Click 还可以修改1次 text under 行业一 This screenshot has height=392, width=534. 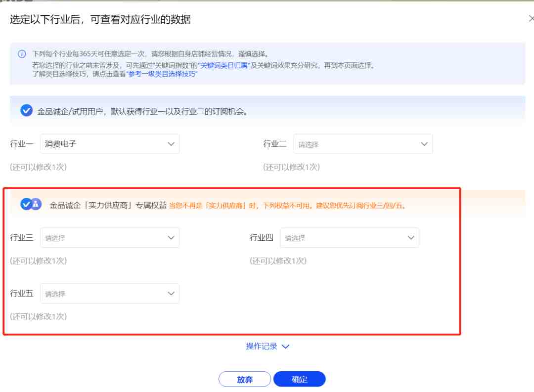(x=38, y=167)
